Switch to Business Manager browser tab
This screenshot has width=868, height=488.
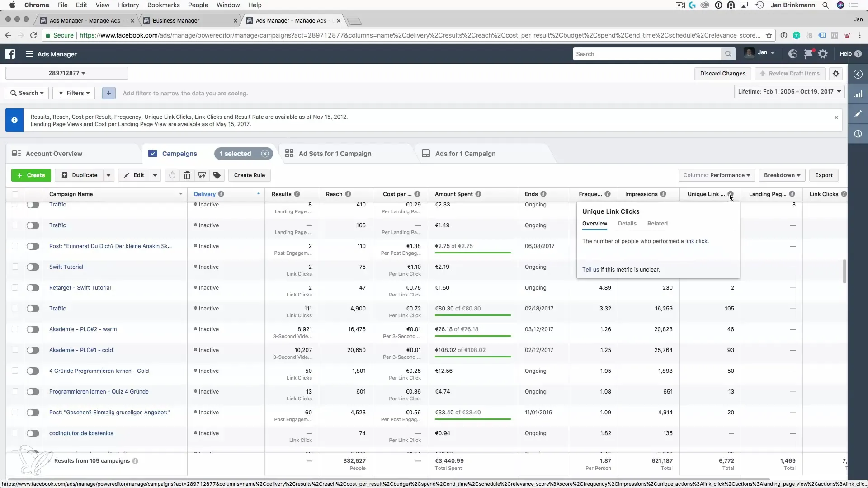click(190, 21)
